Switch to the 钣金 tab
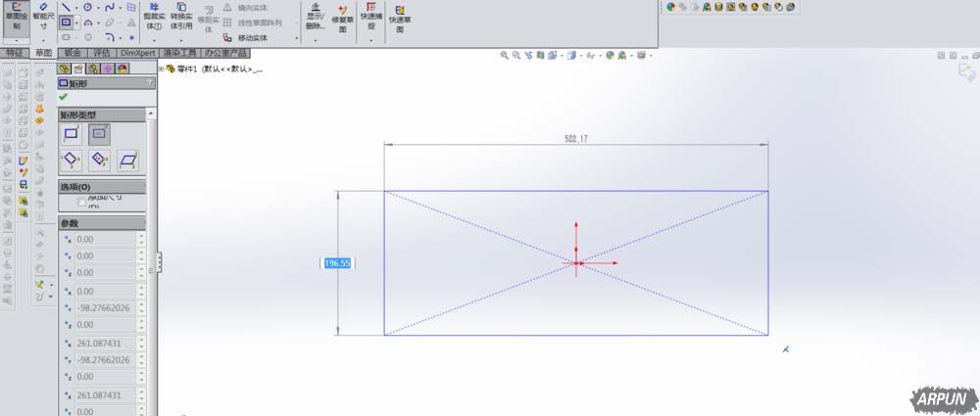Screen dimensions: 980x416 [73, 53]
